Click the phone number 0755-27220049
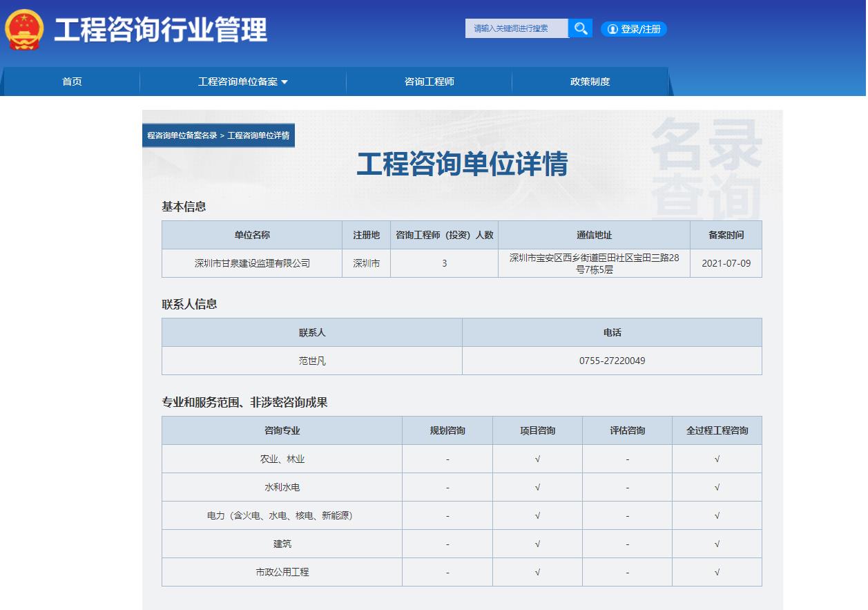This screenshot has height=610, width=868. [612, 361]
